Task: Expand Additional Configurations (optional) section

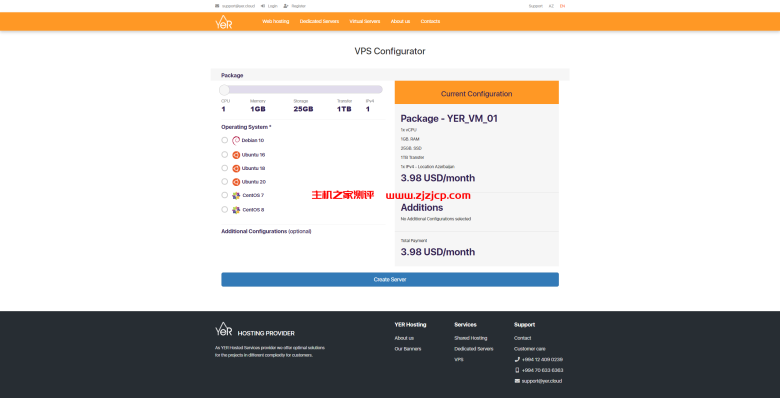Action: [266, 231]
